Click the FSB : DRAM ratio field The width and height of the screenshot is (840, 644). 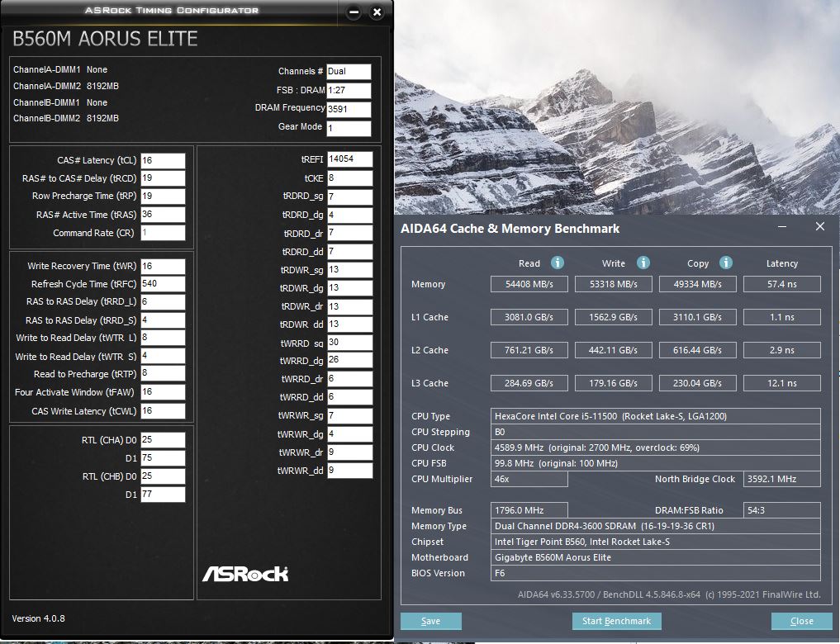point(349,91)
